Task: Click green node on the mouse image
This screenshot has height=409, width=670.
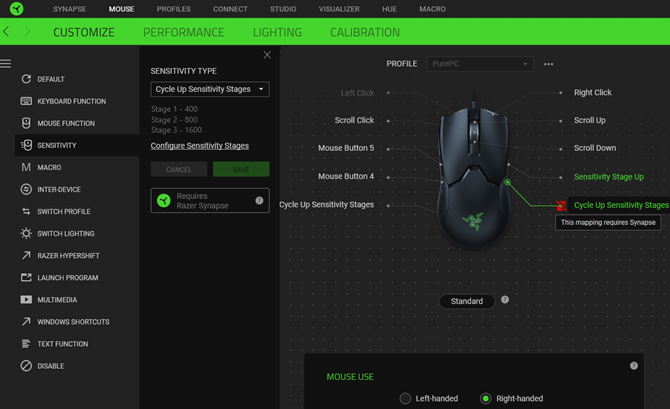Action: [507, 182]
